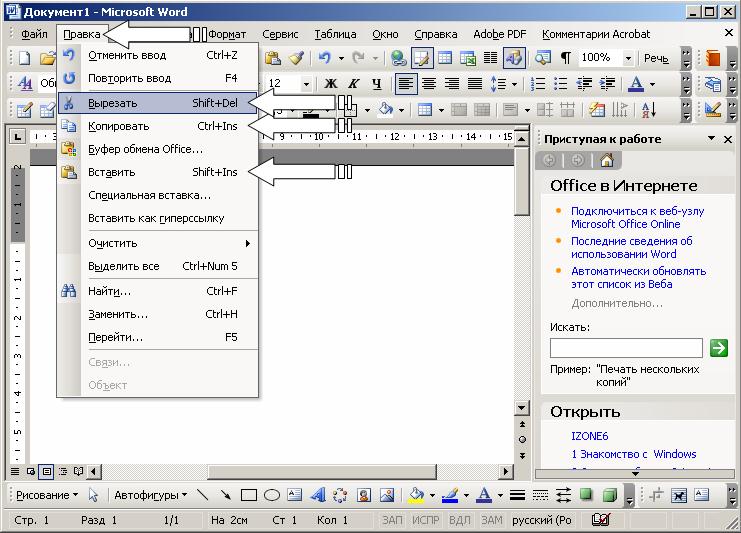The width and height of the screenshot is (741, 533).
Task: Align text to the right
Action: coord(452,84)
